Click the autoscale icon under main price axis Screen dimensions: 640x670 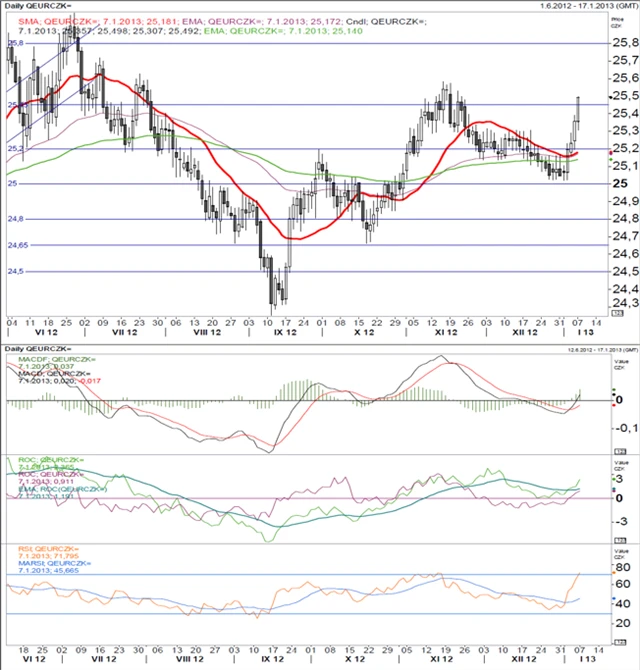617,313
